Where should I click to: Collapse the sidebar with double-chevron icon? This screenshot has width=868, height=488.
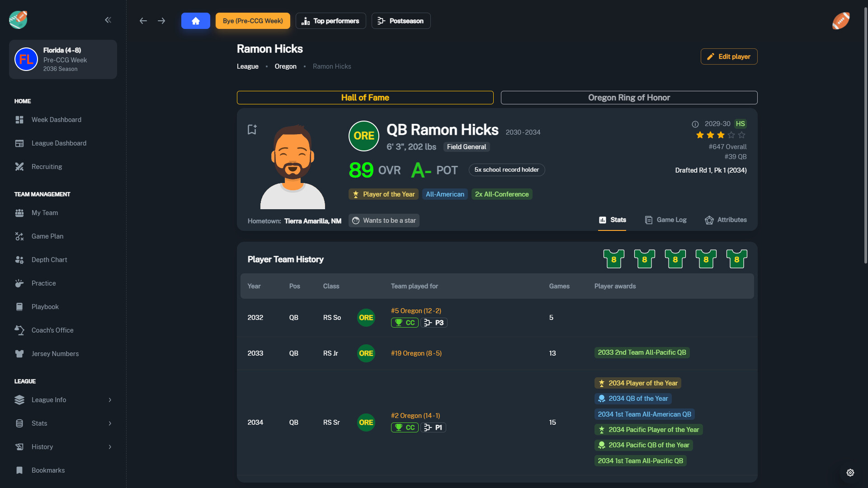coord(108,20)
